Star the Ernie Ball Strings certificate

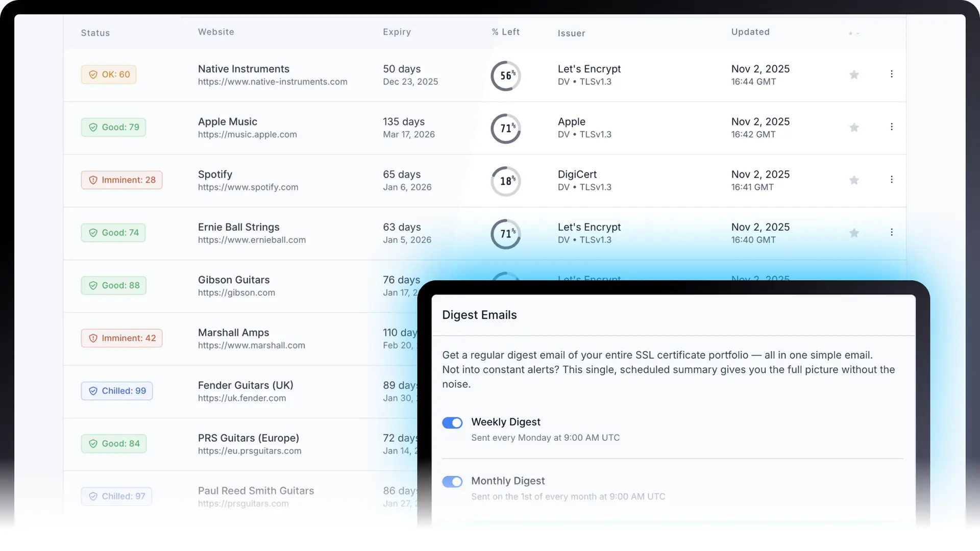click(x=854, y=233)
